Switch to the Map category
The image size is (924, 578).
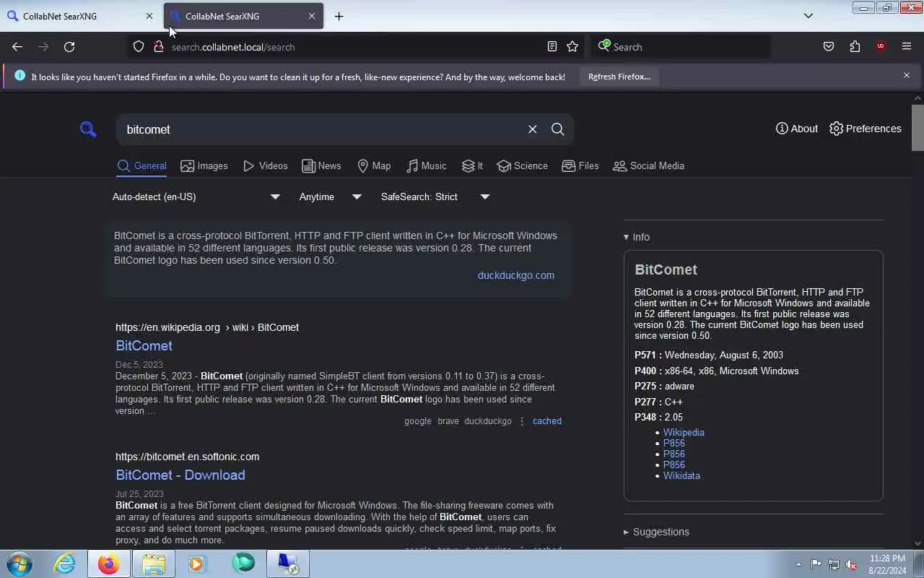(374, 165)
